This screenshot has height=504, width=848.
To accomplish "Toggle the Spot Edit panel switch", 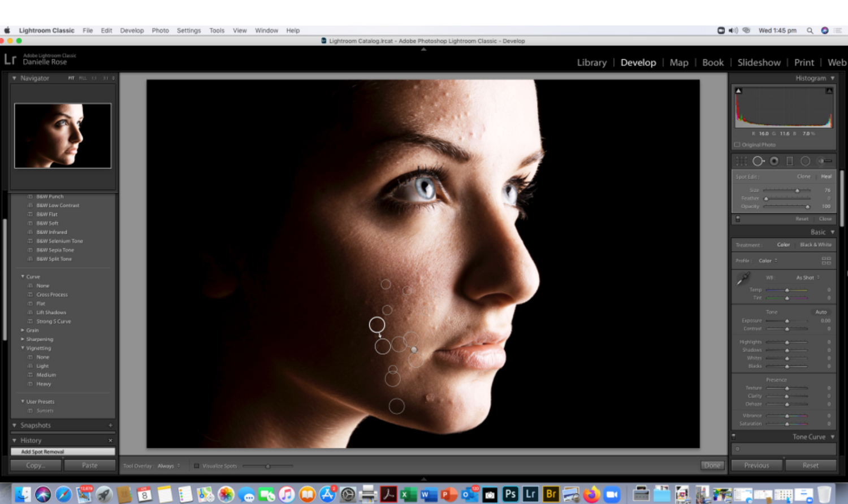I will point(738,219).
